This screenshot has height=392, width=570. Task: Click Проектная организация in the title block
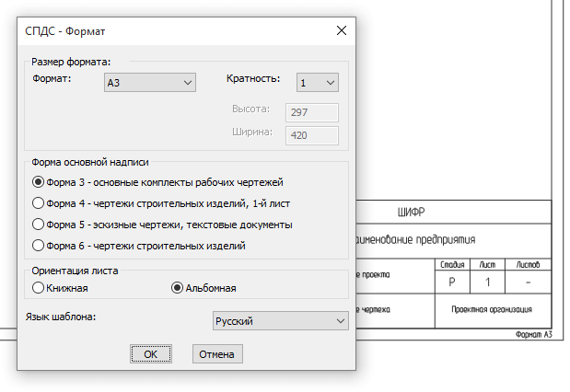(492, 309)
